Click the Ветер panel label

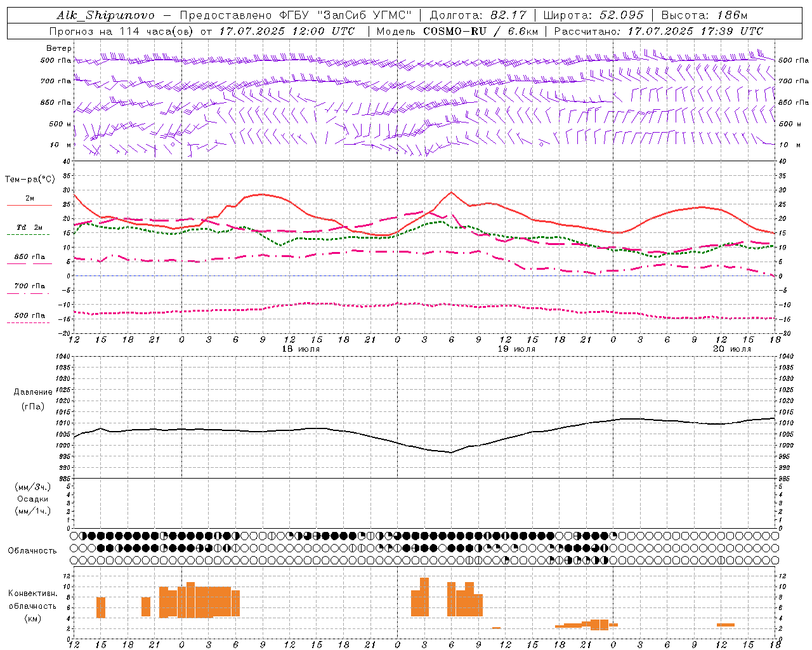point(59,48)
